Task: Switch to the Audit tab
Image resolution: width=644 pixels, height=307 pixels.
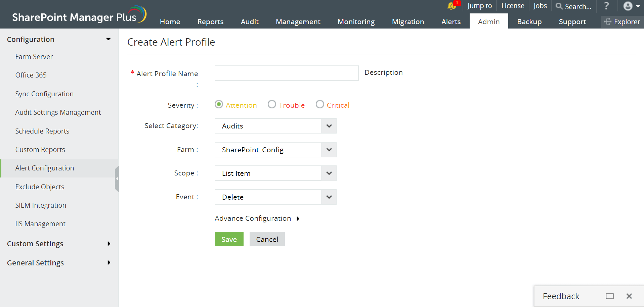Action: [x=250, y=22]
